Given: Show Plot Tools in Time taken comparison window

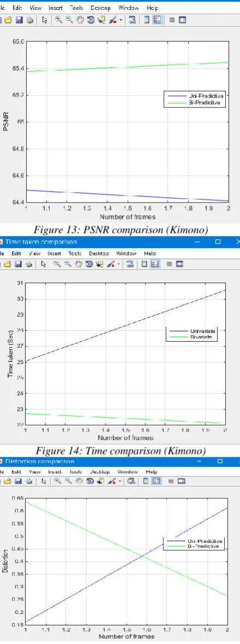Looking at the screenshot, I should (x=179, y=264).
